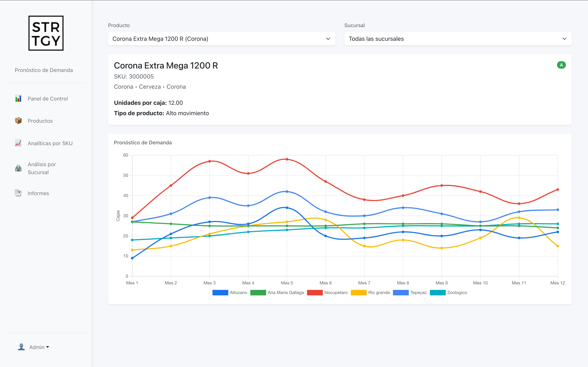Click the Analíticas por SKU chart icon
Image resolution: width=588 pixels, height=367 pixels.
(18, 143)
